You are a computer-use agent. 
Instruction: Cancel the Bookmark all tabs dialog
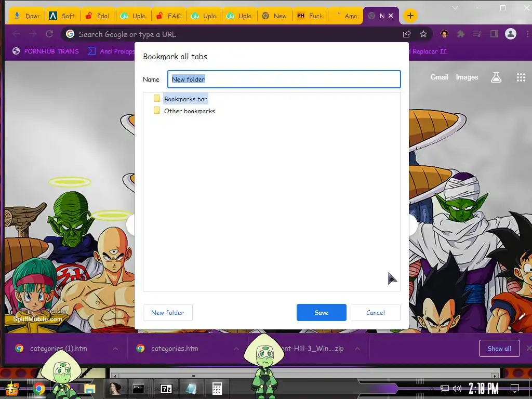(x=375, y=312)
